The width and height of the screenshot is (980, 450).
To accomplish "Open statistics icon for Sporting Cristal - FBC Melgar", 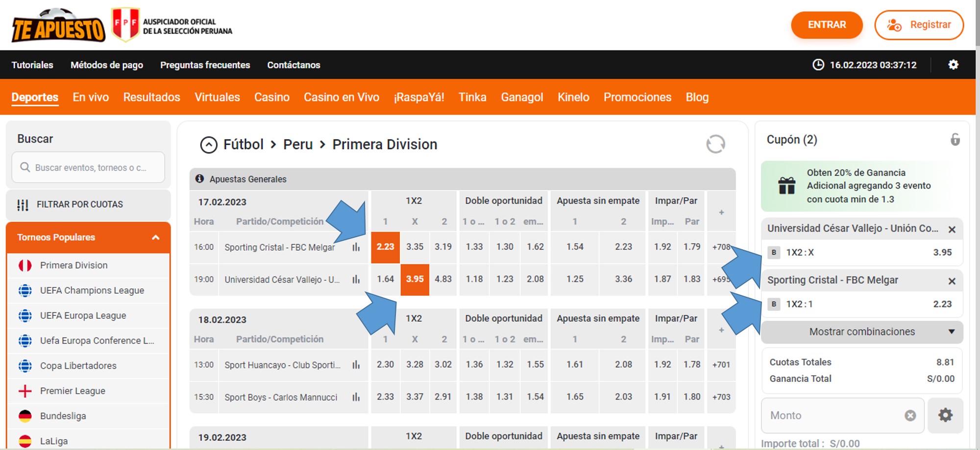I will pyautogui.click(x=356, y=247).
